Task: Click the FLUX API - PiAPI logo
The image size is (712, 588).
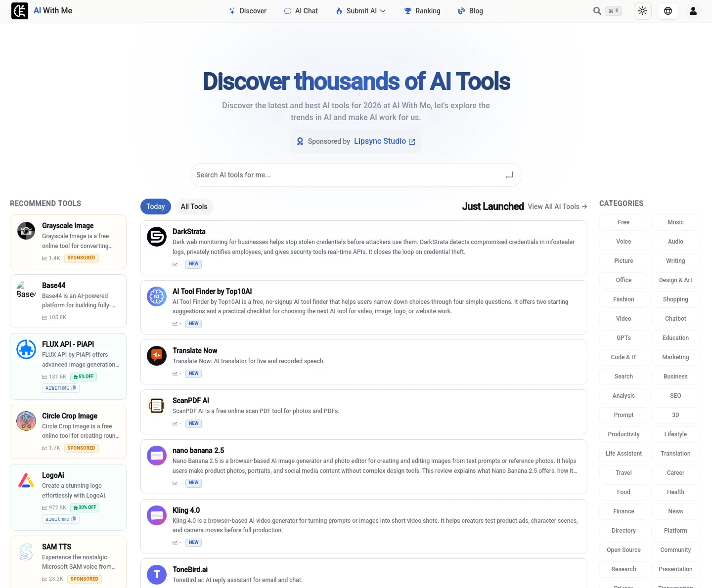Action: point(26,349)
